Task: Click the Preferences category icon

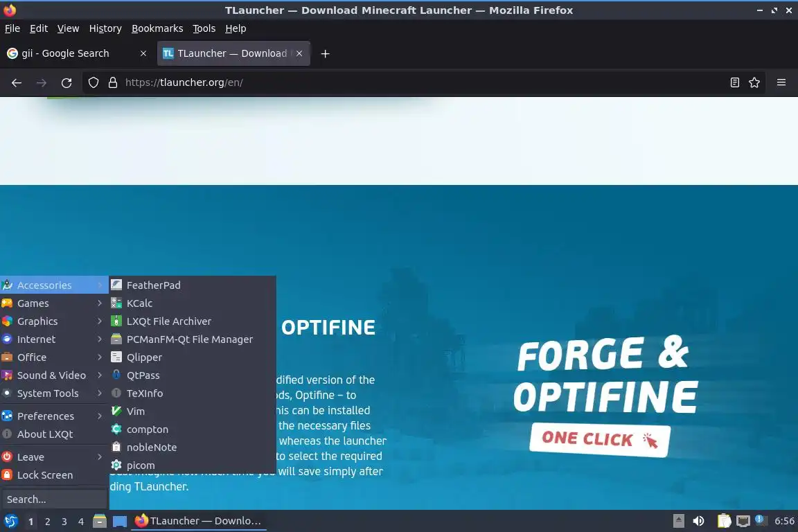Action: point(7,416)
